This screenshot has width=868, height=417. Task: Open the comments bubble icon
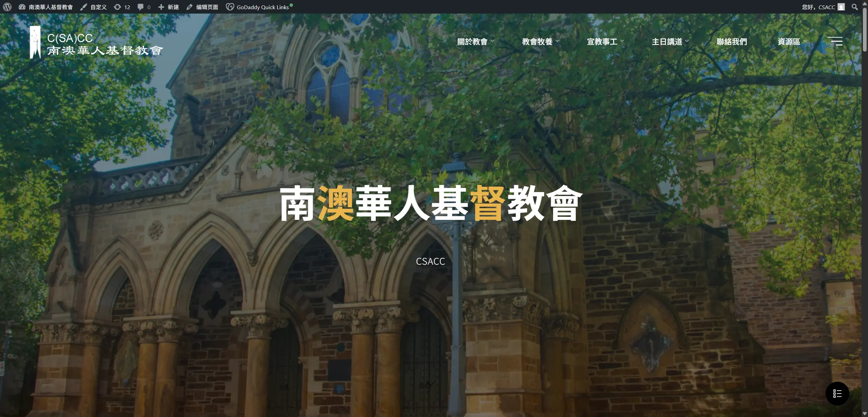pos(142,7)
